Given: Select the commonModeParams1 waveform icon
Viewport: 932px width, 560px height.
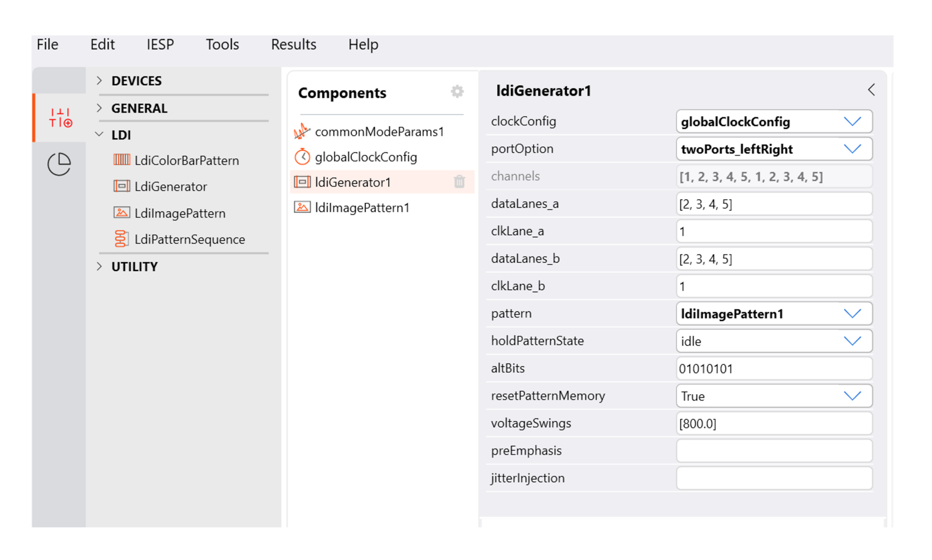Looking at the screenshot, I should click(x=302, y=131).
